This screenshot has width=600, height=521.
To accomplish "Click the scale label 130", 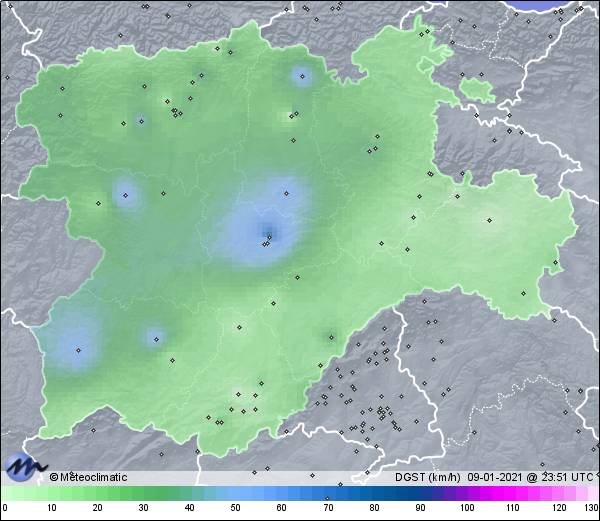I will pyautogui.click(x=592, y=508).
